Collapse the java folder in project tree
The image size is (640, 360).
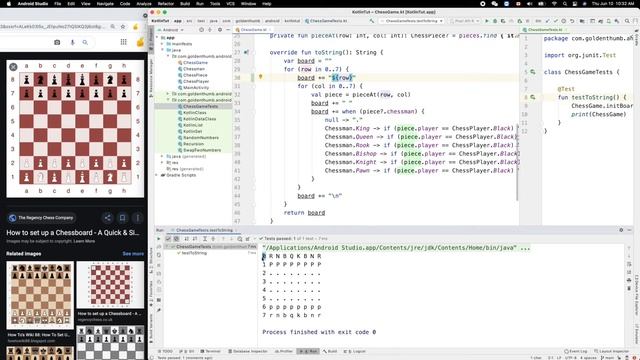(x=162, y=50)
